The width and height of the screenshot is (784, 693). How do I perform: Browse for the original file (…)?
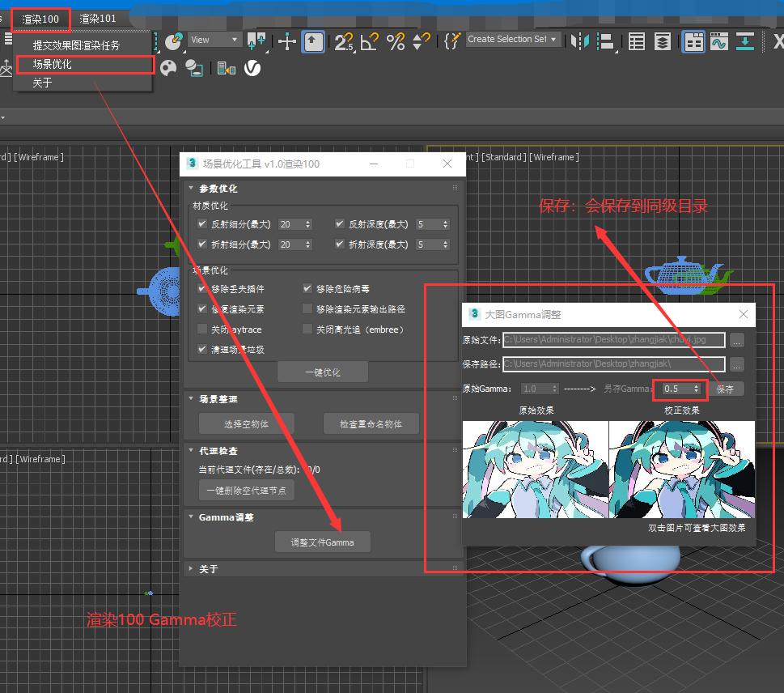[x=736, y=340]
